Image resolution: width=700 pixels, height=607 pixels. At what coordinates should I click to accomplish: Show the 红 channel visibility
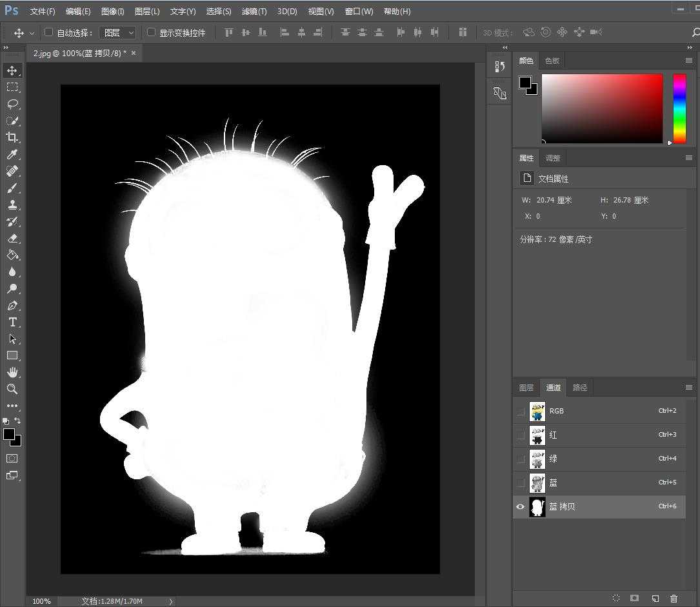point(520,435)
